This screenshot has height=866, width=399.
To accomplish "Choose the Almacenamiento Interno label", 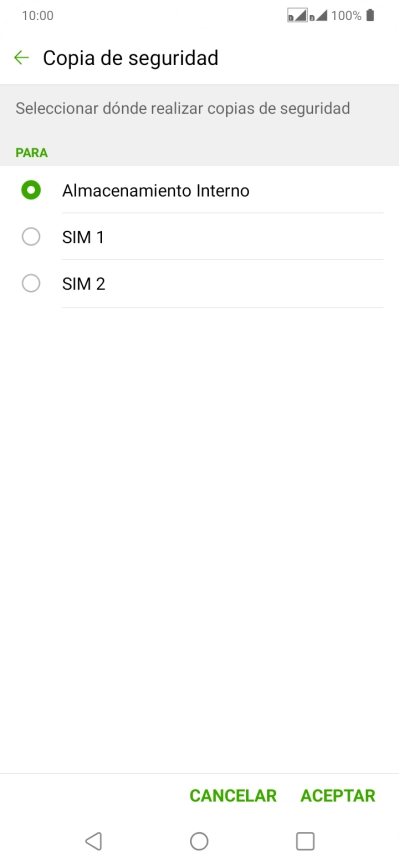I will coord(156,191).
